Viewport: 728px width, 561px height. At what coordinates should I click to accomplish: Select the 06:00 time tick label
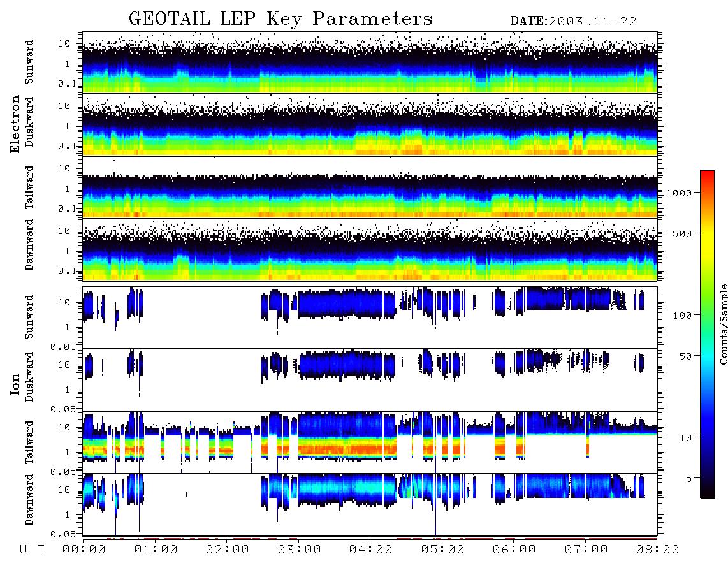514,550
